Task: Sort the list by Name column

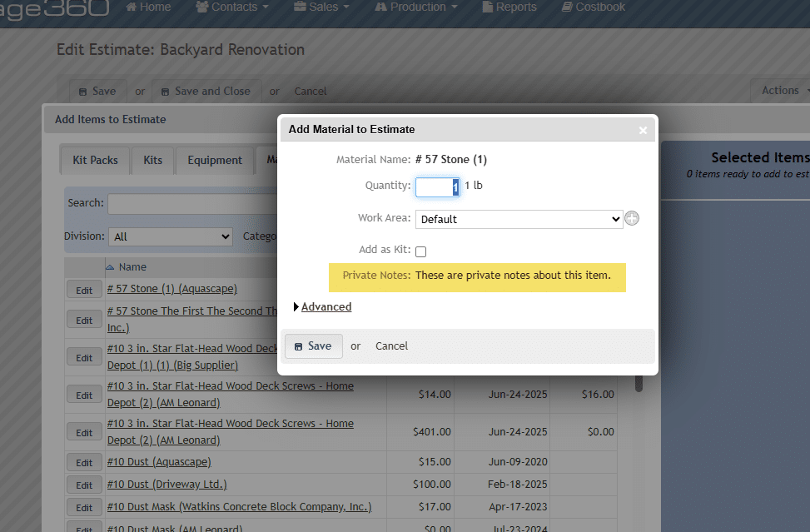Action: click(x=132, y=267)
